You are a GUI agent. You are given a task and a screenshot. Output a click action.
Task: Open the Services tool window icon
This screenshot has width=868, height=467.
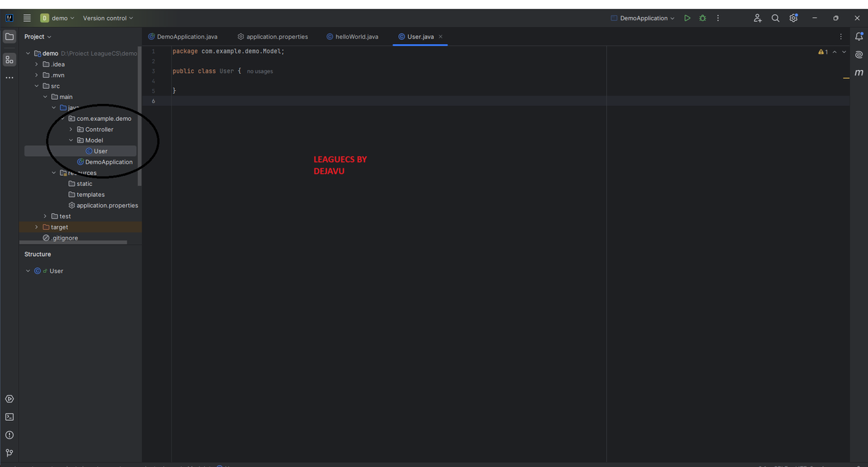[x=9, y=399]
